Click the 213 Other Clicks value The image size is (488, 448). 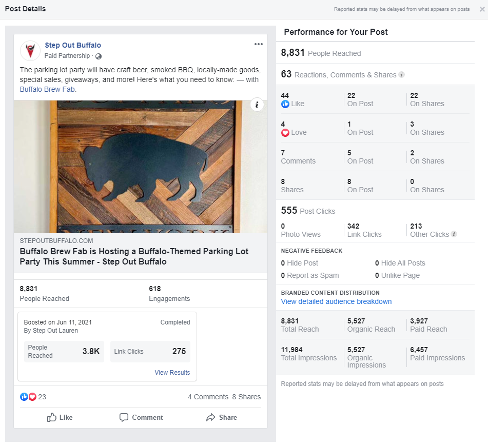point(430,230)
